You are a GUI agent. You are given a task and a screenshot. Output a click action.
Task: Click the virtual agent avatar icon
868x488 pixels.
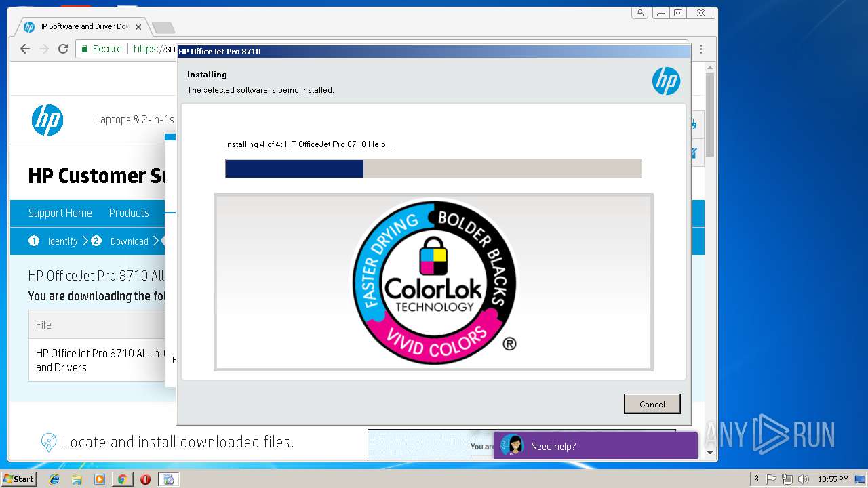tap(513, 445)
